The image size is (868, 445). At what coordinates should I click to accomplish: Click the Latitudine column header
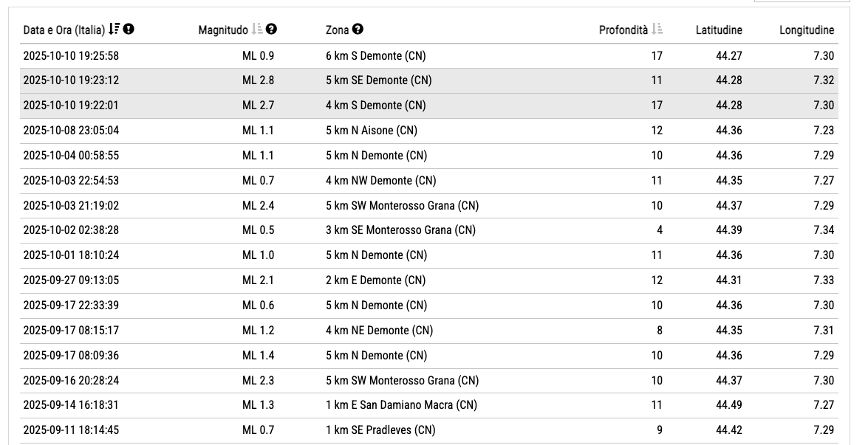point(719,30)
